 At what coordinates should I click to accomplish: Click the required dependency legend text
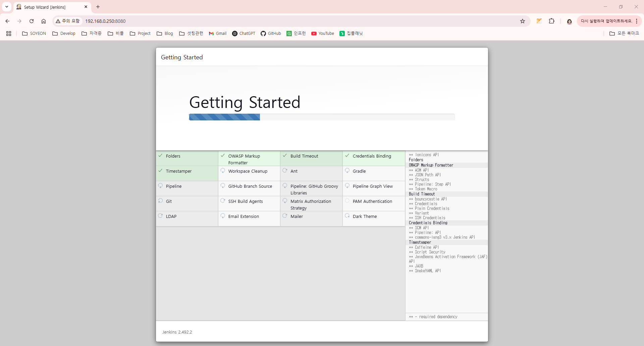click(433, 317)
